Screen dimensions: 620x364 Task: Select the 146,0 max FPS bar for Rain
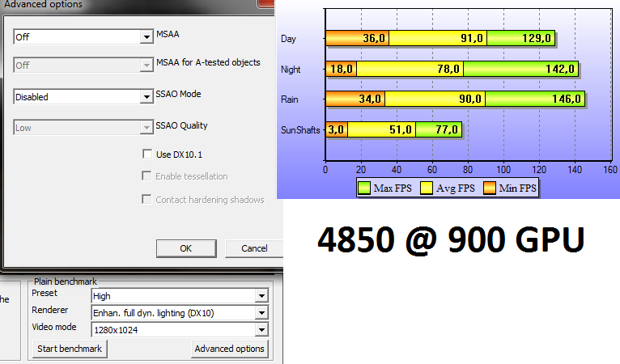(x=535, y=99)
